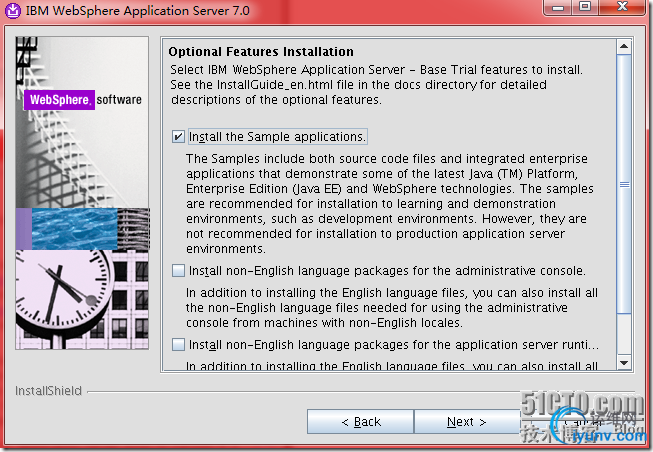Screen dimensions: 653x452
Task: Click the Optional Features Installation heading
Action: tap(261, 52)
